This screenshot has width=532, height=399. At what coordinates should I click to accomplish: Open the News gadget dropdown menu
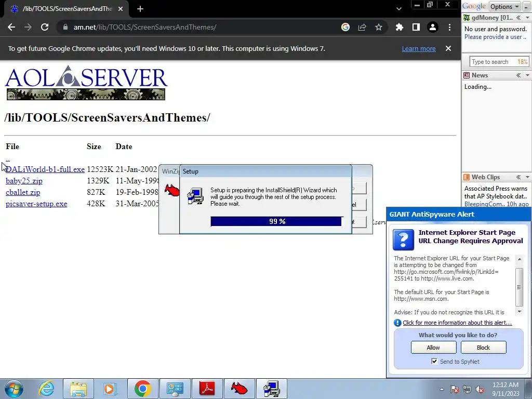click(x=527, y=75)
